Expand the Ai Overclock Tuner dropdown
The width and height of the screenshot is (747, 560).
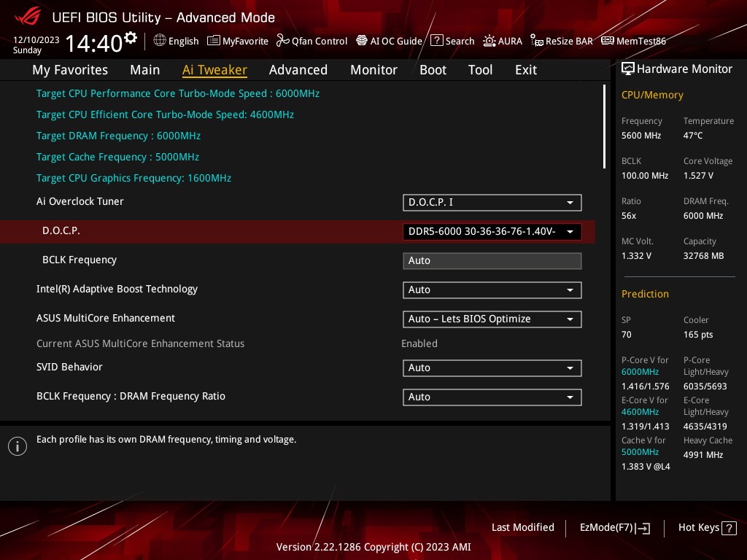492,203
